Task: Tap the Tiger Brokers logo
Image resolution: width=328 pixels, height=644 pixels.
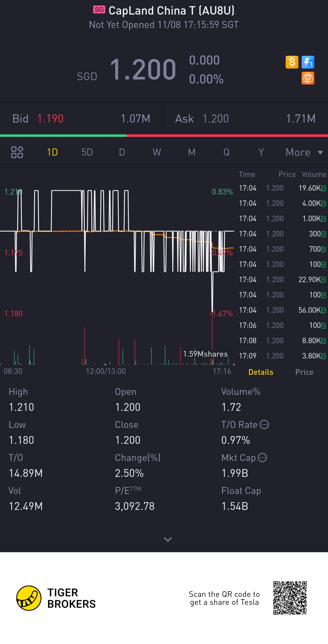Action: pyautogui.click(x=56, y=598)
